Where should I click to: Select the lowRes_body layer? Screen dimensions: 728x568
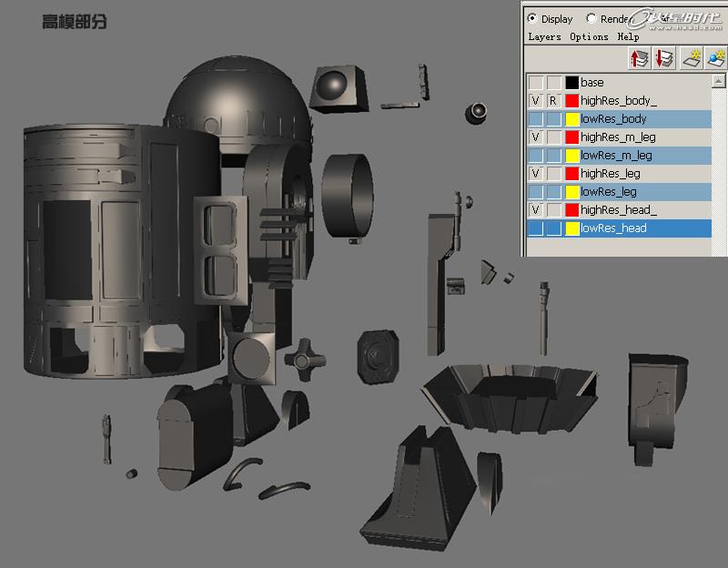(610, 117)
